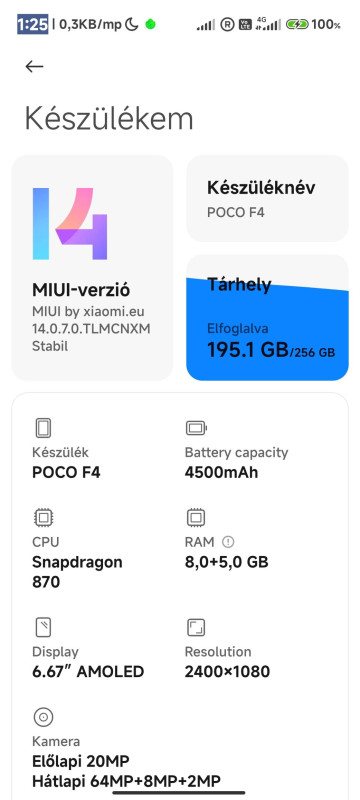The width and height of the screenshot is (360, 800).
Task: Open the MIUI-verzió card
Action: pos(92,268)
